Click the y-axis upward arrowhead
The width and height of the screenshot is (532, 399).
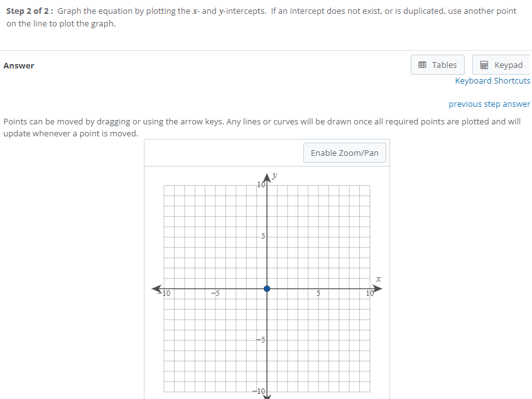coord(267,178)
